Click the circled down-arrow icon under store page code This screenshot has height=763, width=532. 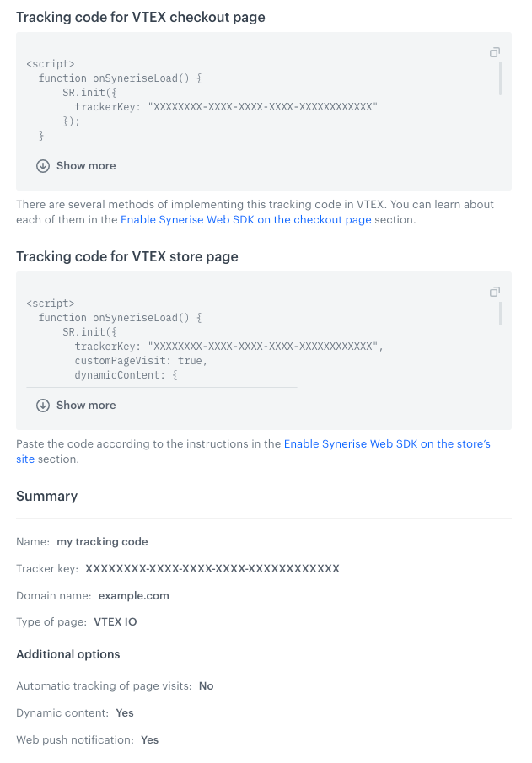(x=43, y=406)
